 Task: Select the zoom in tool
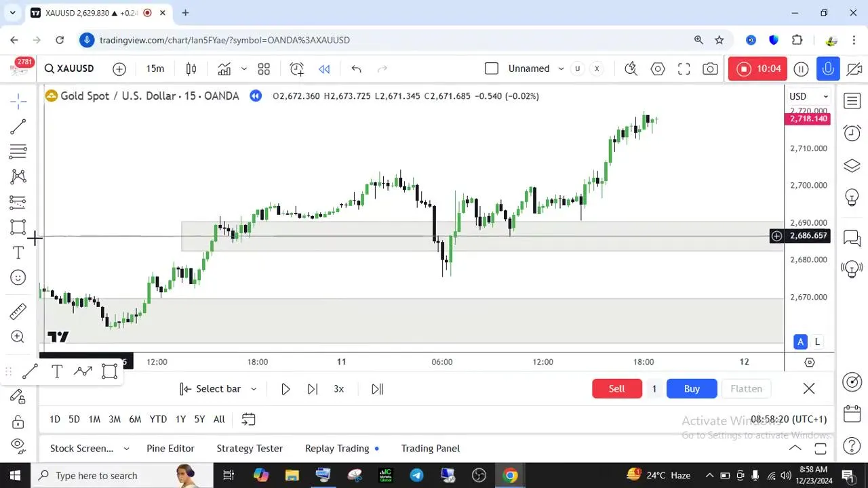(x=18, y=337)
